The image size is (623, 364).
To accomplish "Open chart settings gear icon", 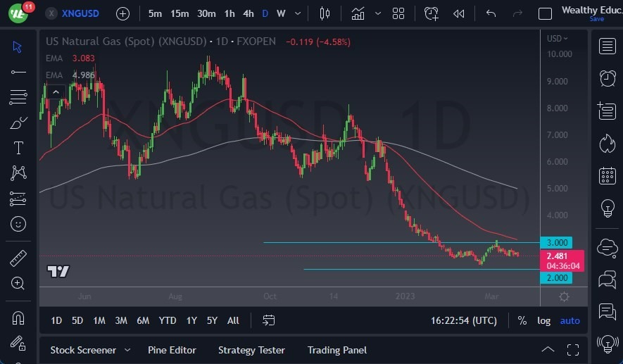I will (564, 296).
